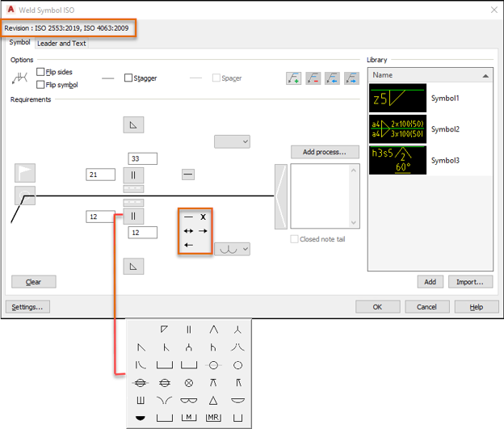Click the remove leader icon with red minus
This screenshot has height=429, width=504.
[x=313, y=78]
